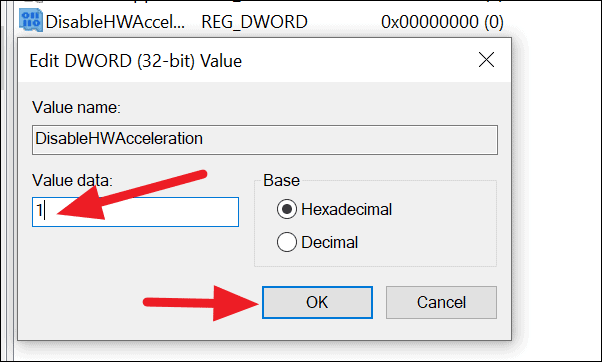Click the Base group label
Screen dimensions: 602x362
[281, 180]
